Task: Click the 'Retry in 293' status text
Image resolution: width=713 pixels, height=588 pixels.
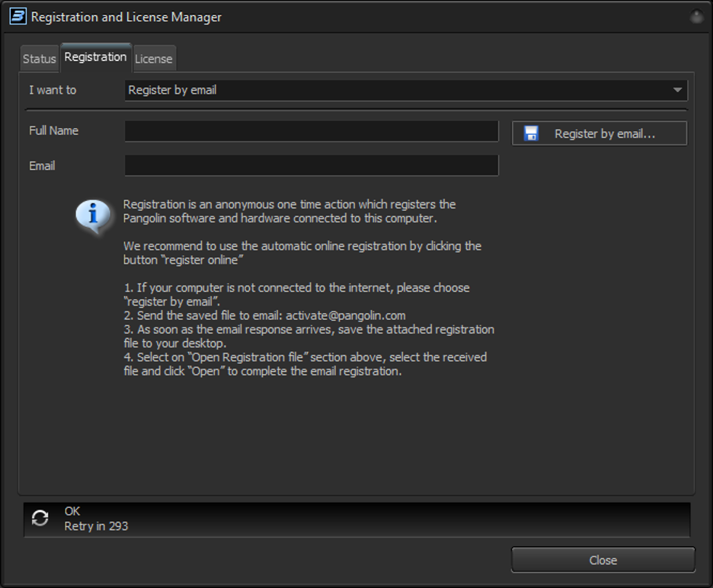Action: [x=96, y=526]
